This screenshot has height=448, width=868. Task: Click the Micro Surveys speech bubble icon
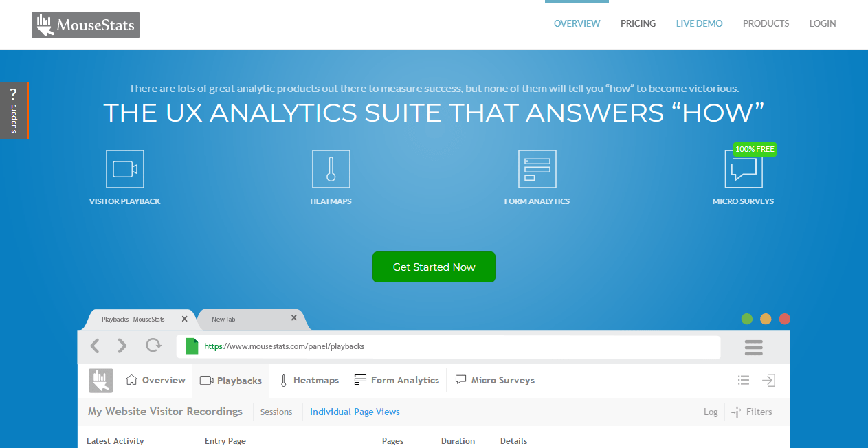click(x=744, y=169)
